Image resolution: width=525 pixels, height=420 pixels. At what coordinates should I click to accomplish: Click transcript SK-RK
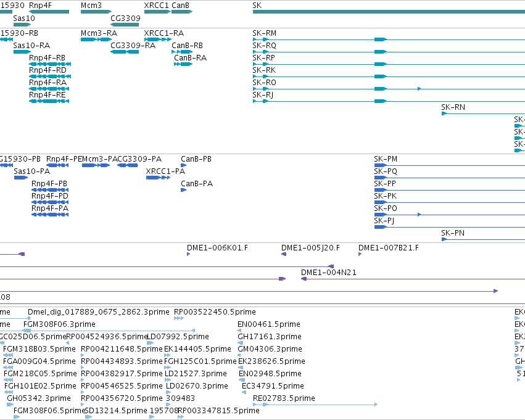[x=389, y=76]
